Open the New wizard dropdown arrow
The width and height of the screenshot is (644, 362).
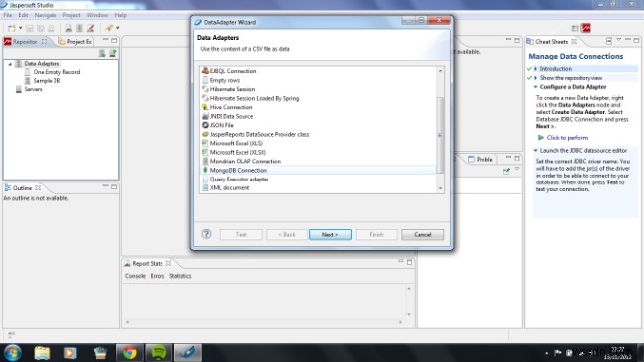point(20,28)
